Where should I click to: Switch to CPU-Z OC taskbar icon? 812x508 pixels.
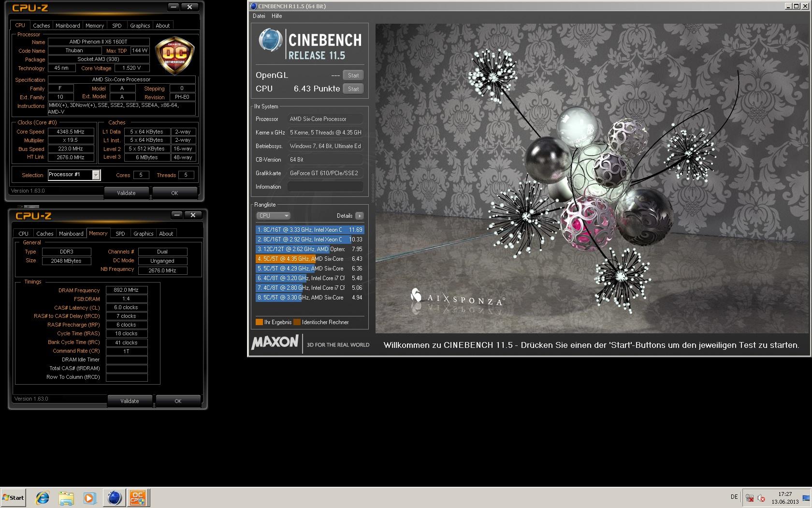click(x=138, y=498)
